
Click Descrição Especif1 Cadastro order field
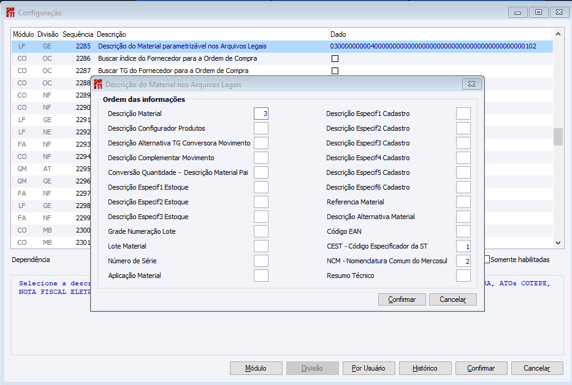(463, 113)
